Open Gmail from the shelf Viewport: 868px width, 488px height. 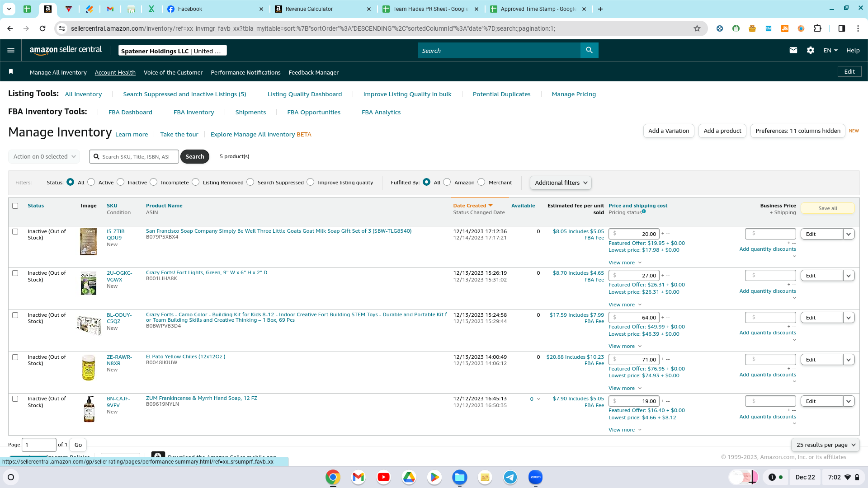click(358, 477)
